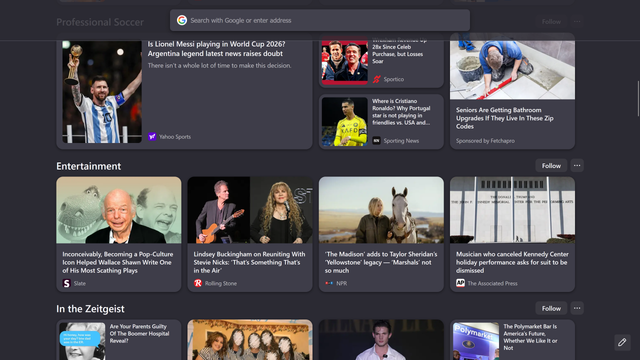Open Polymarket storefront thumbnail
The height and width of the screenshot is (360, 640).
tap(476, 341)
